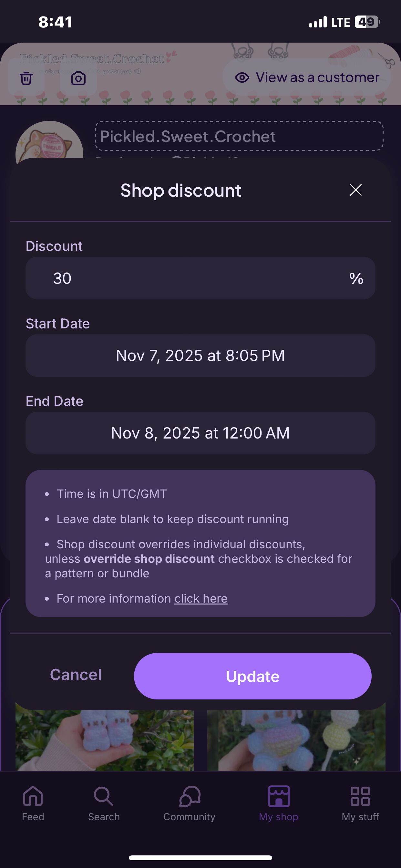Open the My stuff grid icon

click(x=360, y=797)
